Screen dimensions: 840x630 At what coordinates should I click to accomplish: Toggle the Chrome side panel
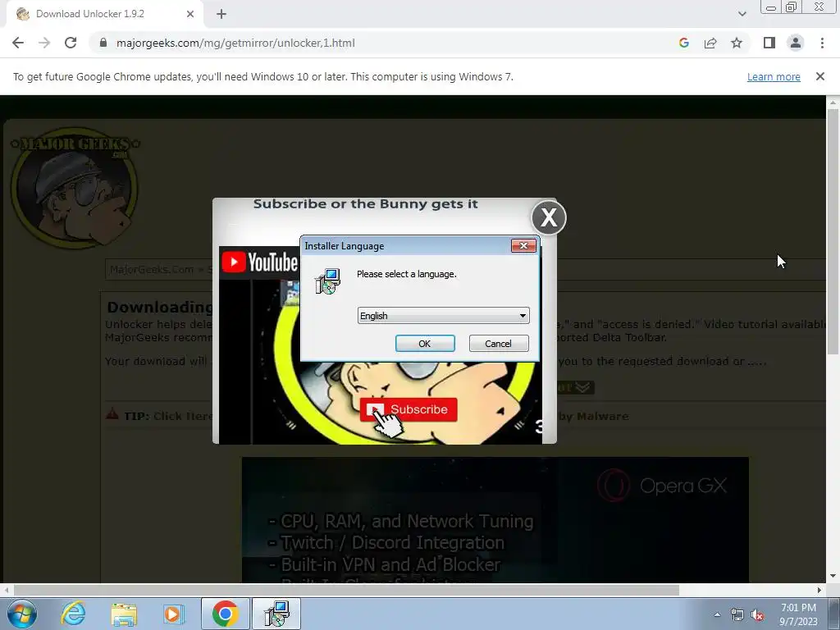click(769, 43)
